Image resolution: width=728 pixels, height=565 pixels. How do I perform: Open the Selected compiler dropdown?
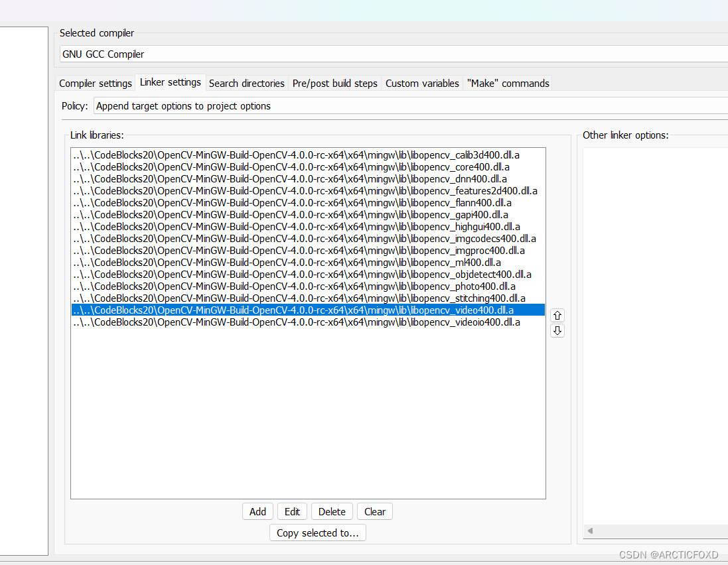coord(394,54)
